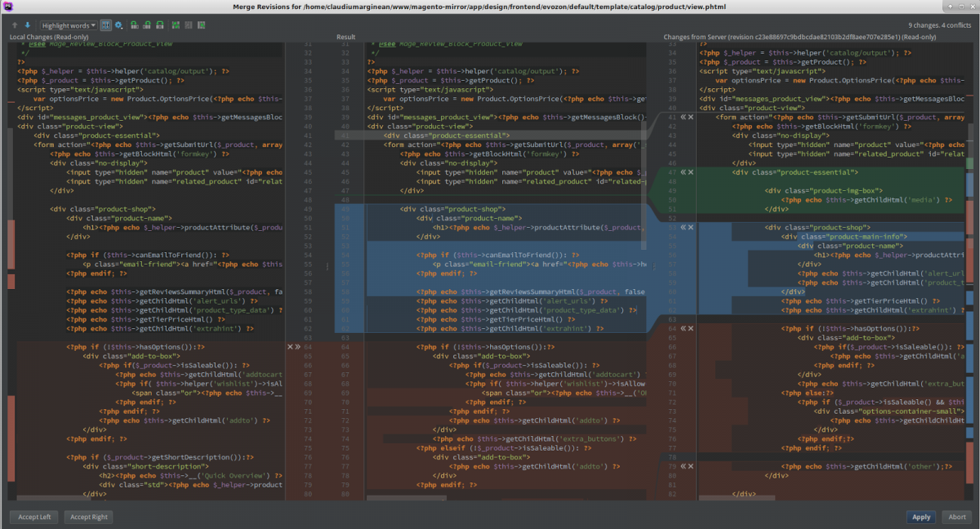980x529 pixels.
Task: Ignore local change at line 64
Action: point(290,346)
